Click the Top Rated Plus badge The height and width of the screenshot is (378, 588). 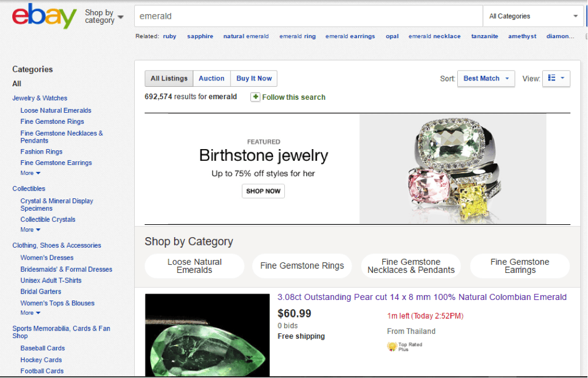pyautogui.click(x=392, y=347)
